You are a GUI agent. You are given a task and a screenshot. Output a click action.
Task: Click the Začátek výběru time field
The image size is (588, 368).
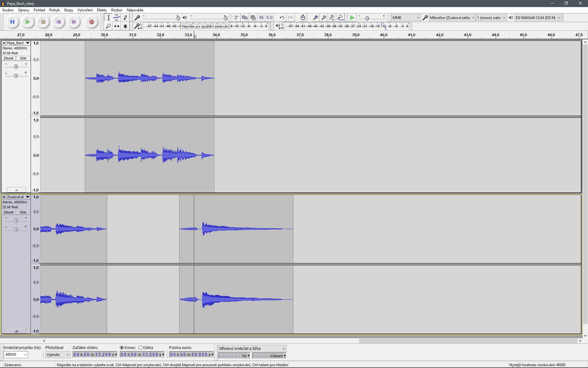(x=95, y=355)
